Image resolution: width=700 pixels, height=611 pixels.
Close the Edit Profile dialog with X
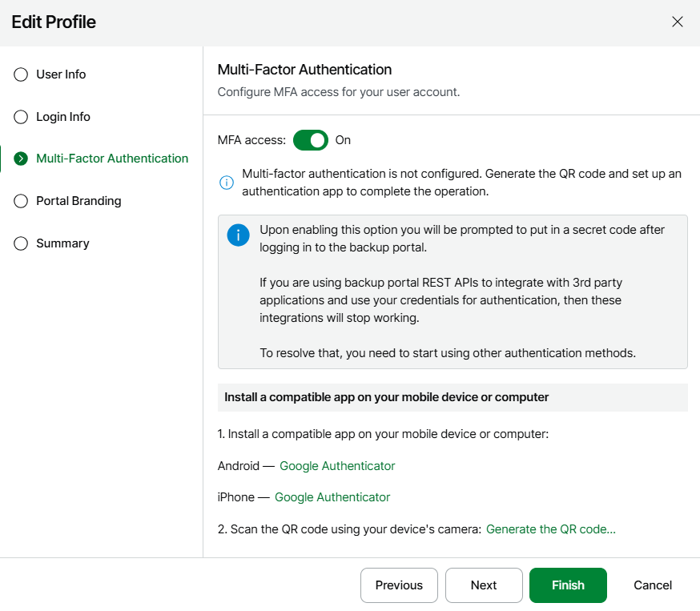[x=678, y=22]
